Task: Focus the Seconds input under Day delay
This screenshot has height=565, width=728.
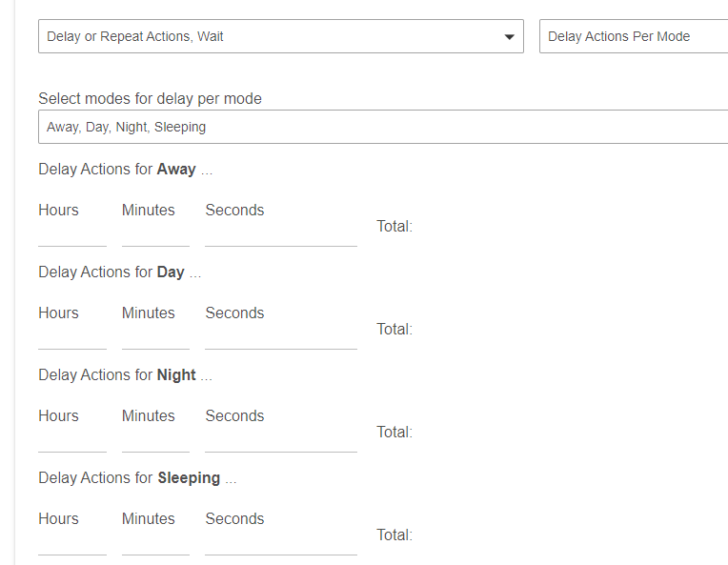Action: [280, 337]
